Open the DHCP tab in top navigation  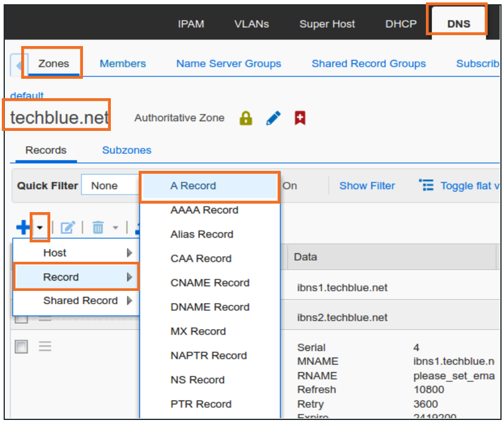click(401, 24)
